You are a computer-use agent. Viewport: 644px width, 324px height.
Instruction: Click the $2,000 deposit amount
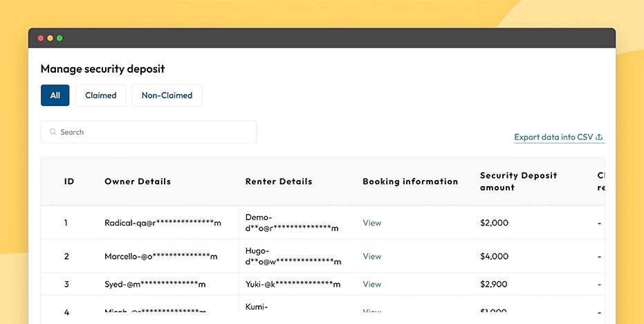tap(494, 223)
